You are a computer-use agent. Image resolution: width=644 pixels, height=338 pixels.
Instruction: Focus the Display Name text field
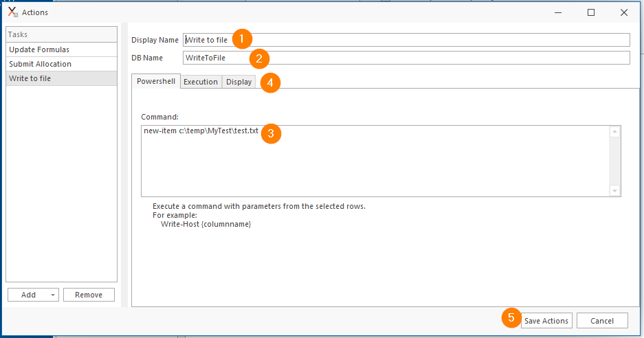[x=406, y=40]
